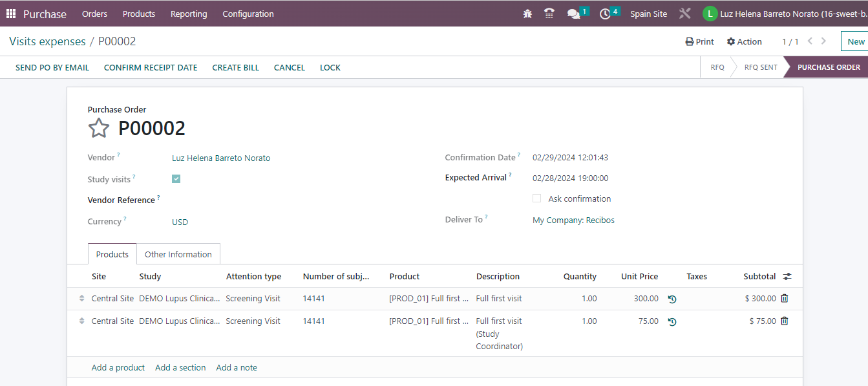Go to the previous record arrow
The image size is (868, 386).
point(810,41)
